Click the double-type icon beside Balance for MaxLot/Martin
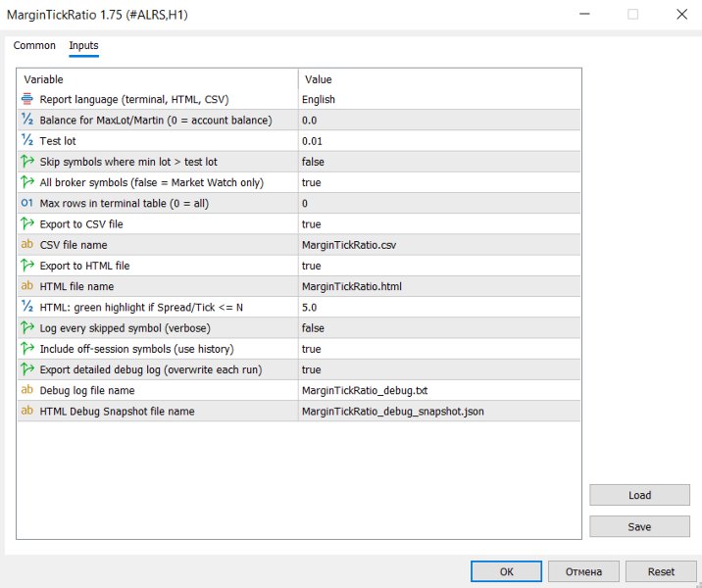 27,120
